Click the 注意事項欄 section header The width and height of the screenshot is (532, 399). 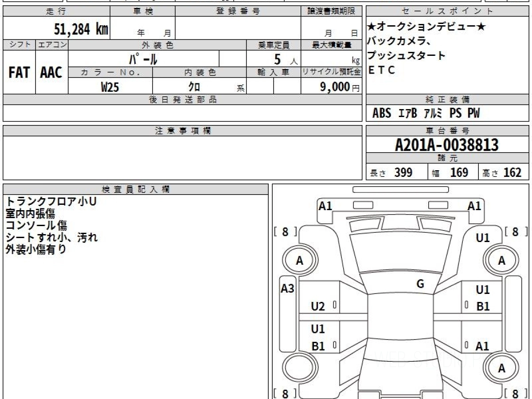(183, 131)
